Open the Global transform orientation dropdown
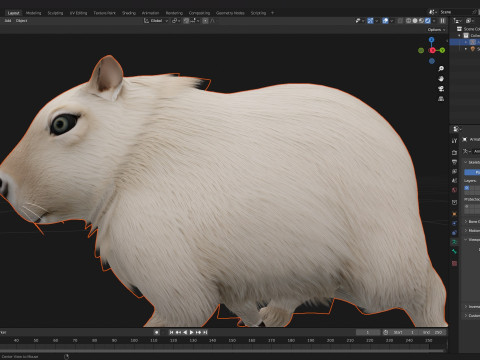The width and height of the screenshot is (480, 360). 156,21
